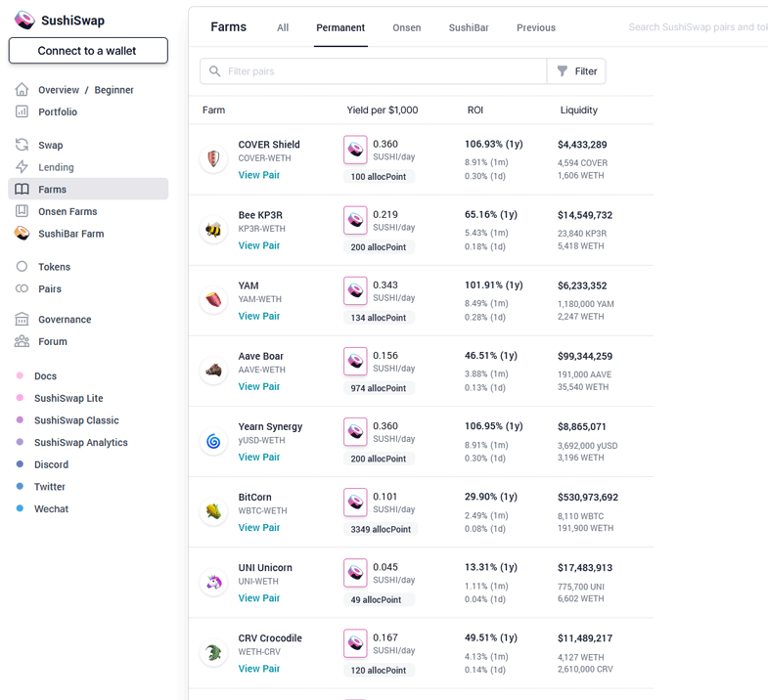Click the UNI Unicorn icon
768x700 pixels.
[x=213, y=582]
